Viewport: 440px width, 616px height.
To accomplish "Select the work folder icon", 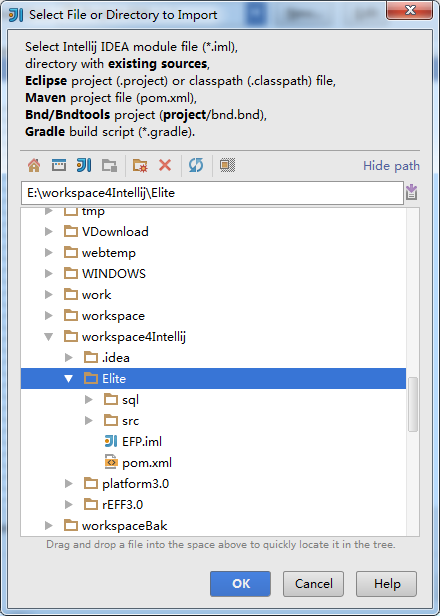I will 71,294.
